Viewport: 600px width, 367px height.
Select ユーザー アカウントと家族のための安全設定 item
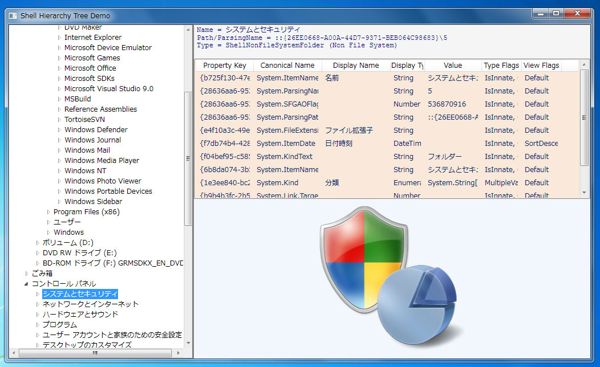[112, 335]
